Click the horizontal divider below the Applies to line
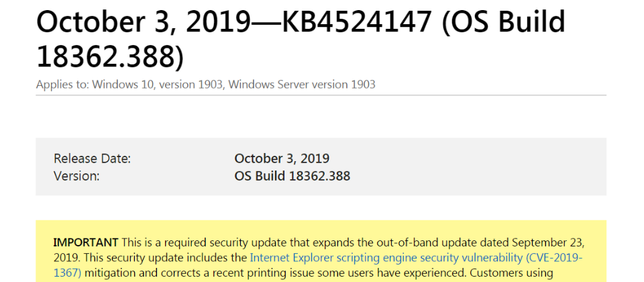The width and height of the screenshot is (644, 282). (x=321, y=95)
